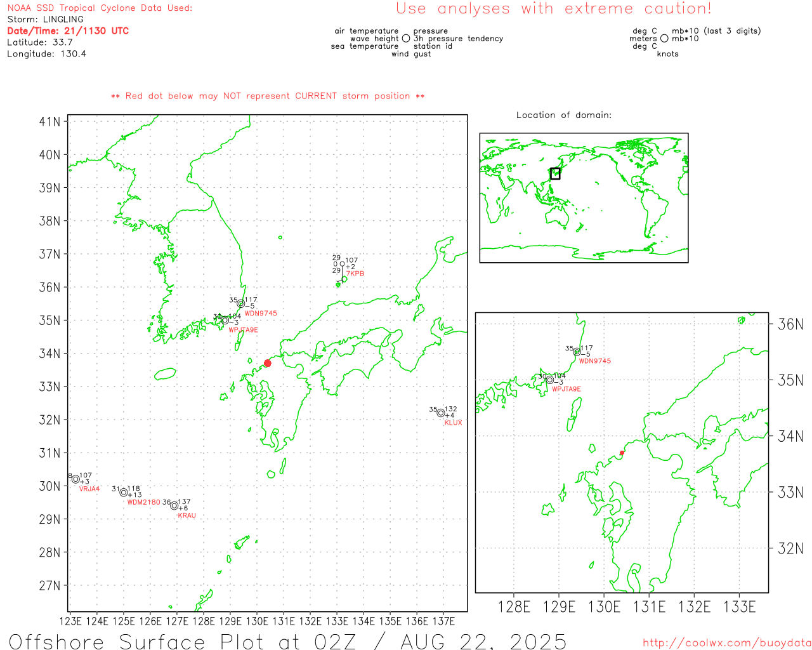Click the '+13' pressure tendency at WDM2180
This screenshot has width=812, height=650.
point(134,495)
